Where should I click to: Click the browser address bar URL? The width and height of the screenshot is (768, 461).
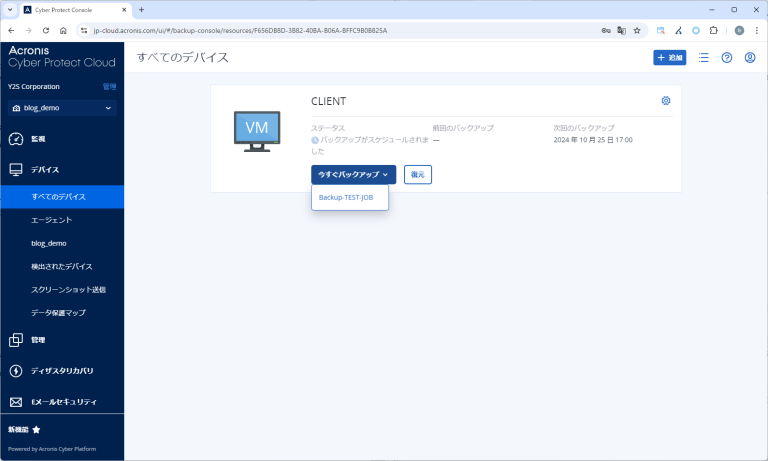pos(300,30)
